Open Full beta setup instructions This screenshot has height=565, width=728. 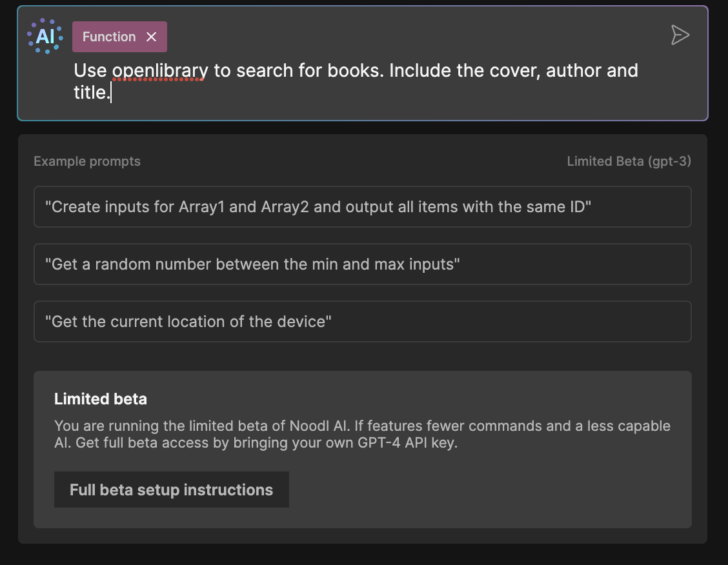click(x=171, y=490)
